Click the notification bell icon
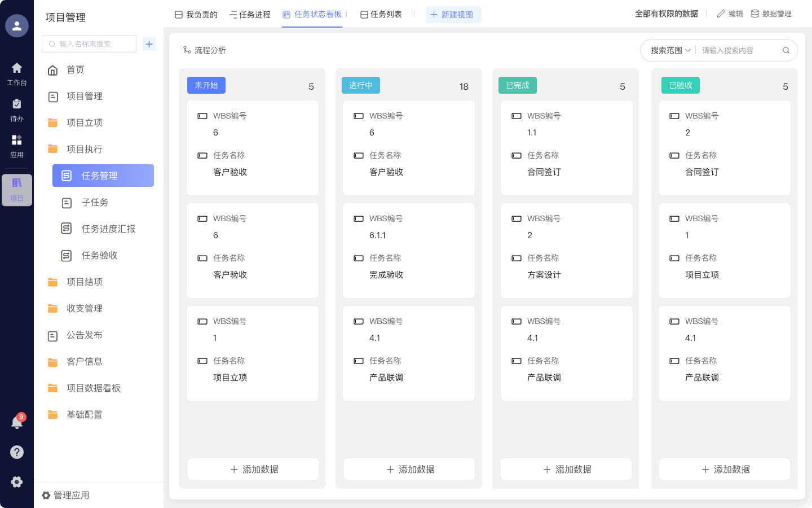 [17, 423]
